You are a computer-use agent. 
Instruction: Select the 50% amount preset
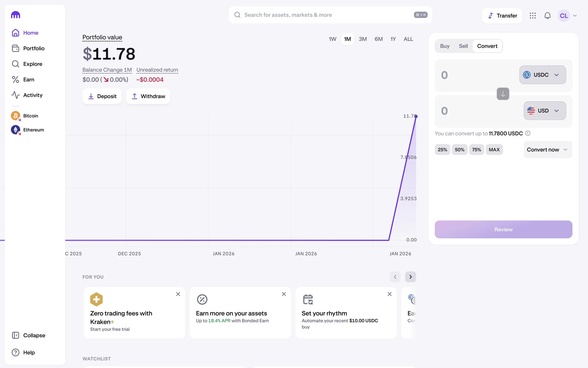click(x=459, y=150)
